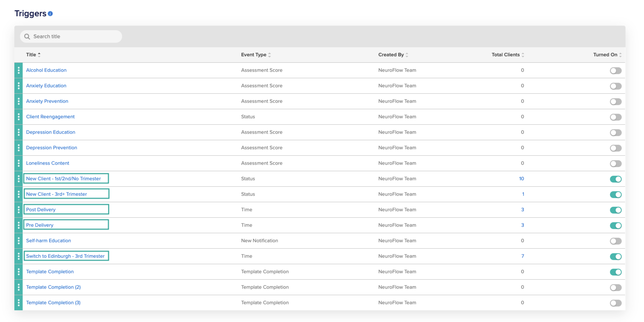Screen dimensions: 644x322
Task: View the 3 clients for Post Delivery
Action: point(522,210)
